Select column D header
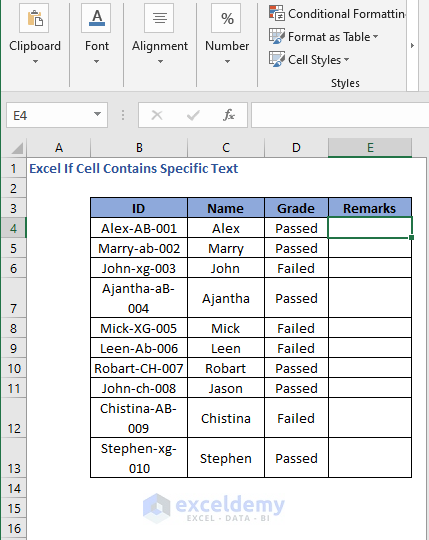Viewport: 429px width, 540px height. [x=296, y=148]
